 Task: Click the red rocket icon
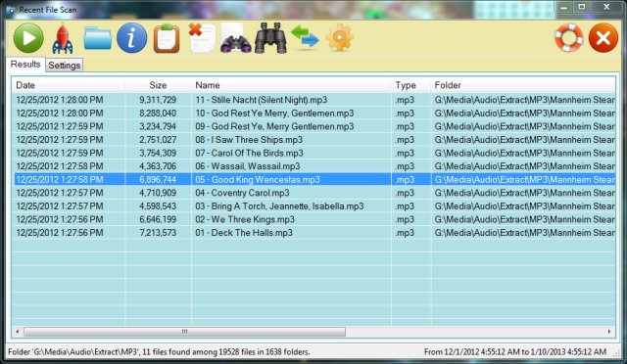(x=63, y=38)
